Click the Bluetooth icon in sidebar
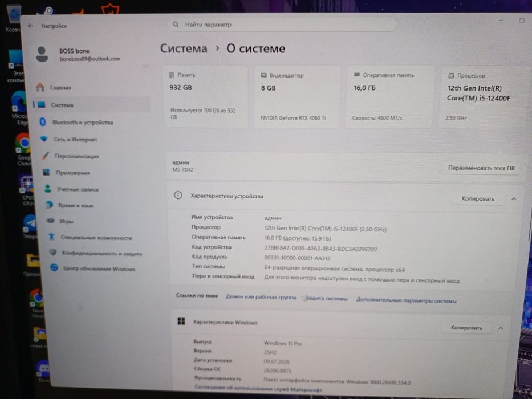The width and height of the screenshot is (532, 399). coord(43,122)
